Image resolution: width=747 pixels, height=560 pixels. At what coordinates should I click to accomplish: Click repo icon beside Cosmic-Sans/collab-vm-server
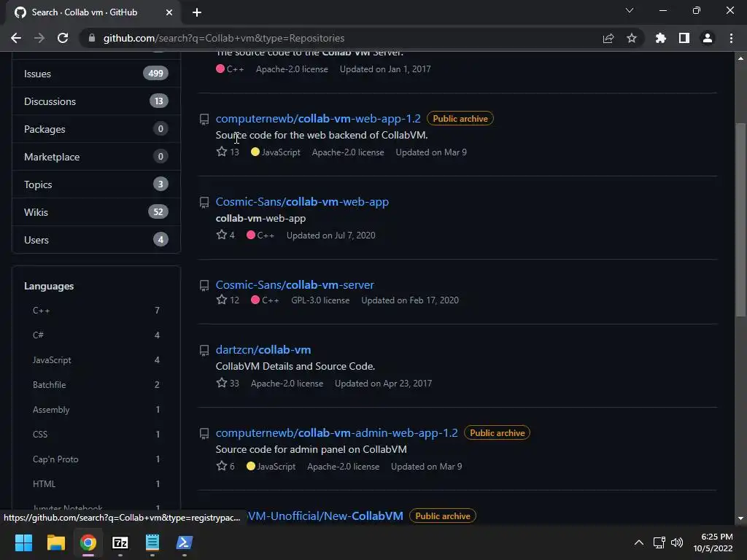point(204,285)
